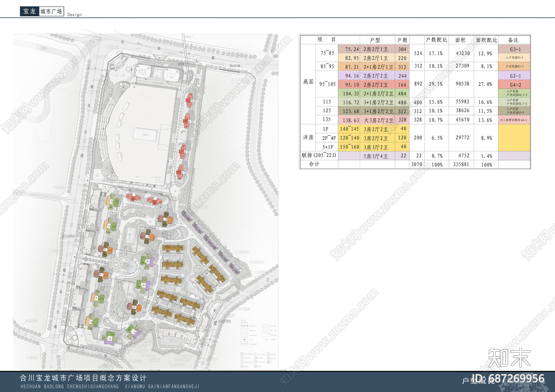This screenshot has height=392, width=555.
Task: Click the 29.1% ratio cell
Action: [436, 84]
